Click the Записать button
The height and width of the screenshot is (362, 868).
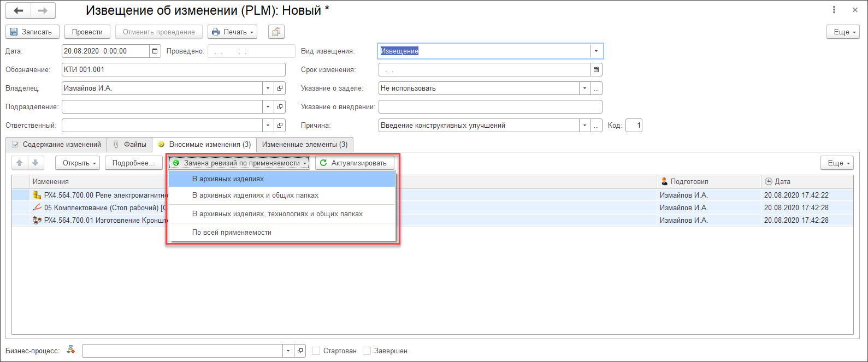point(31,32)
